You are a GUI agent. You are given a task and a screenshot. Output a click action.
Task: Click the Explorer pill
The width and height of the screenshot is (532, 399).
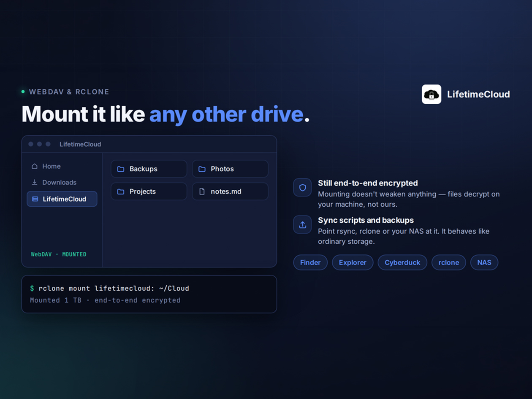(x=353, y=262)
